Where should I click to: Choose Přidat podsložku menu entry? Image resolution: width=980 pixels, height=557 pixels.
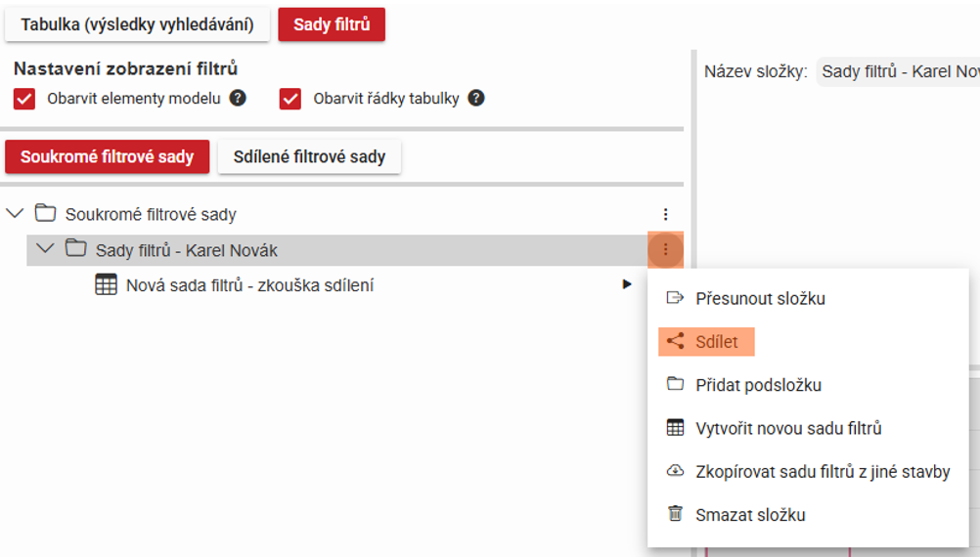[758, 385]
